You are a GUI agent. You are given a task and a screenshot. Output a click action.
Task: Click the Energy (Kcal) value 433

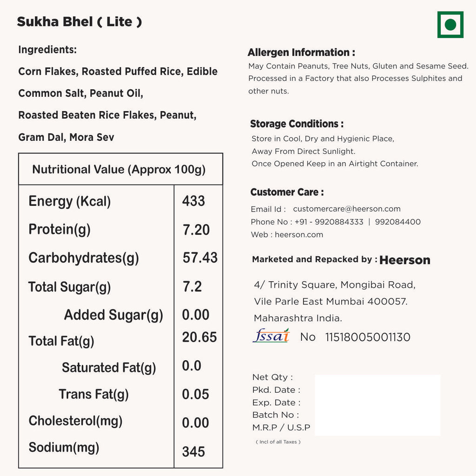193,201
